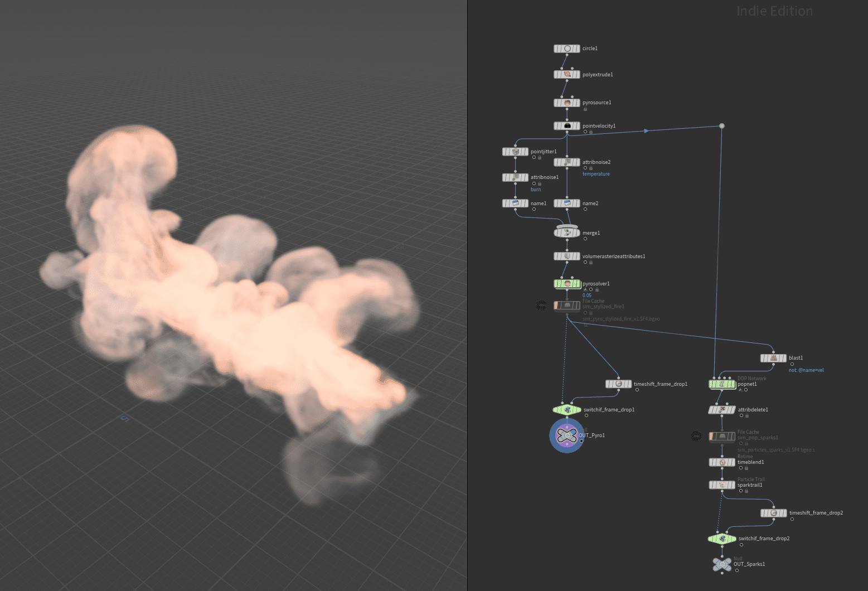Viewport: 868px width, 591px height.
Task: Click the pointvelocity1 node
Action: tap(566, 125)
